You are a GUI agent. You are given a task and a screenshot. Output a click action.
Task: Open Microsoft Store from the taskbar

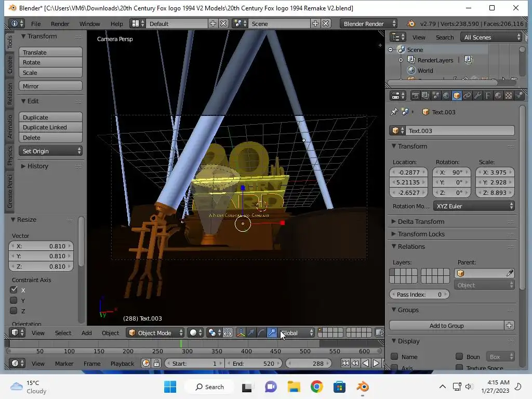coord(339,387)
